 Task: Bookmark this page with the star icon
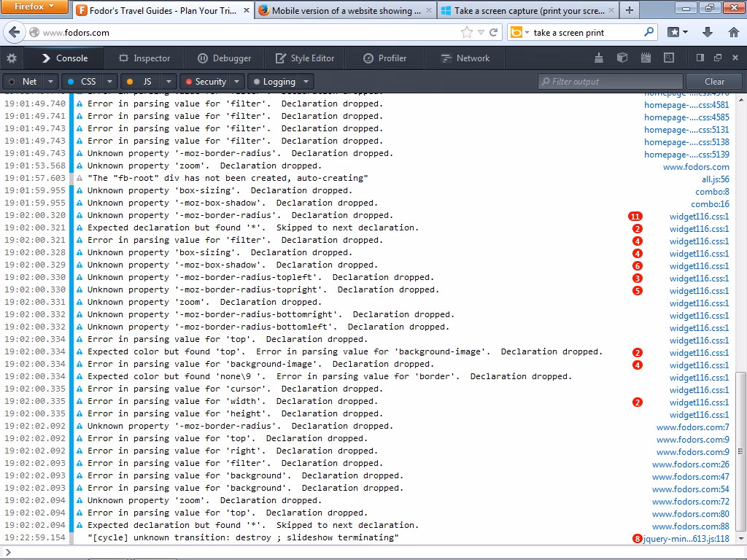click(467, 32)
